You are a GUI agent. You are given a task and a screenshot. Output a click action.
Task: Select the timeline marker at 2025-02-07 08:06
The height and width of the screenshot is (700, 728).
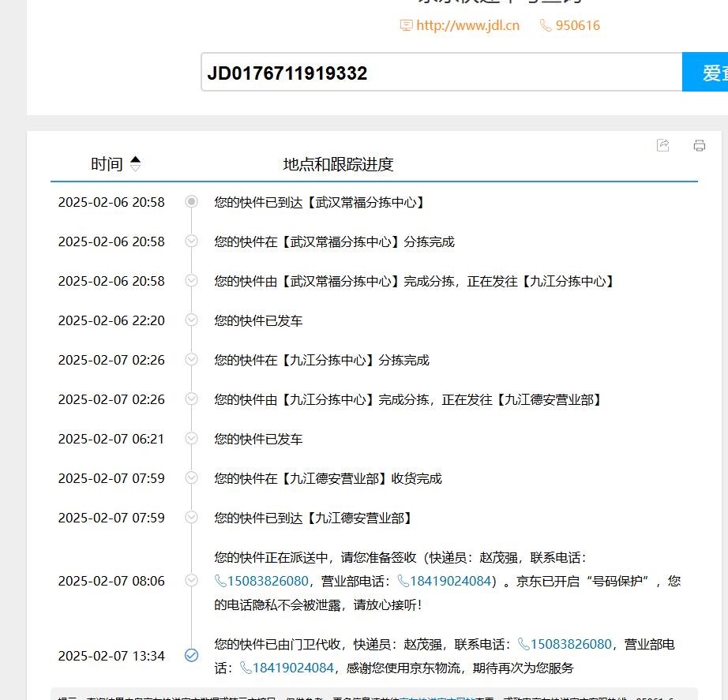(191, 580)
